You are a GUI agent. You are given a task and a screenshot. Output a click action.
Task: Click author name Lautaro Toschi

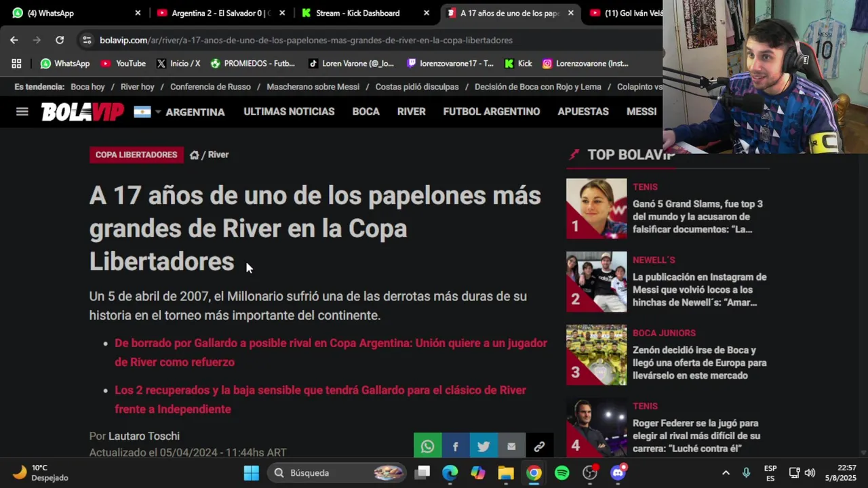(x=144, y=436)
